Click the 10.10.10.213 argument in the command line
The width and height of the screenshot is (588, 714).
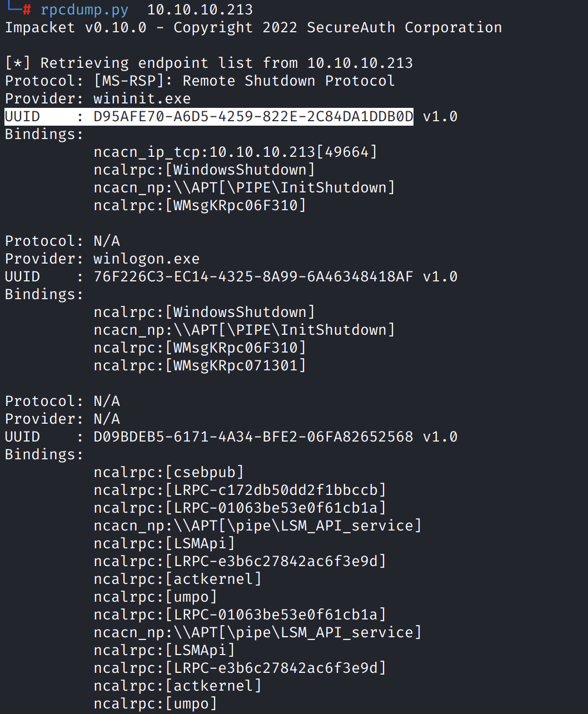click(x=200, y=10)
